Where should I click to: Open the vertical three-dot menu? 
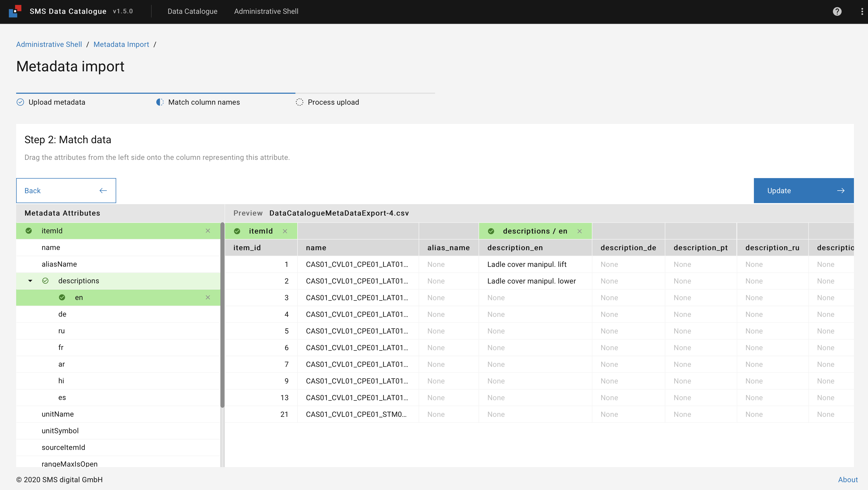coord(862,11)
